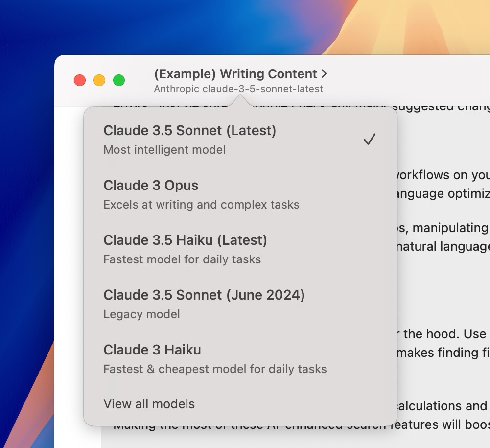Click the (Example) Writing Content chat title

[235, 74]
